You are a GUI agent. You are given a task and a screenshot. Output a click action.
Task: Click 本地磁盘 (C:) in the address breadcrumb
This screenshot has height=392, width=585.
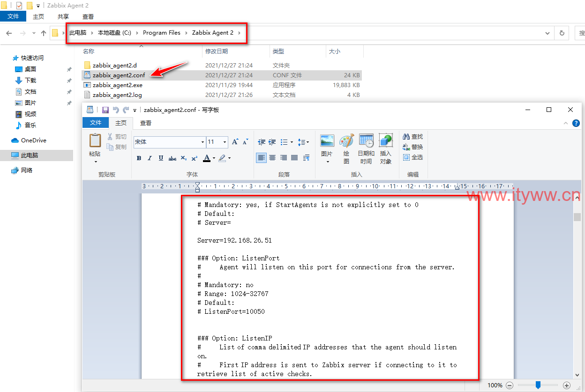pyautogui.click(x=114, y=33)
